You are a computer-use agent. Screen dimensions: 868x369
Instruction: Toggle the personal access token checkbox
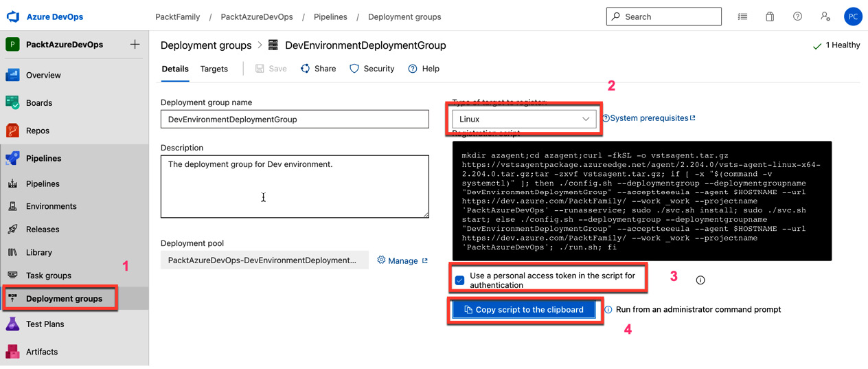pyautogui.click(x=459, y=280)
